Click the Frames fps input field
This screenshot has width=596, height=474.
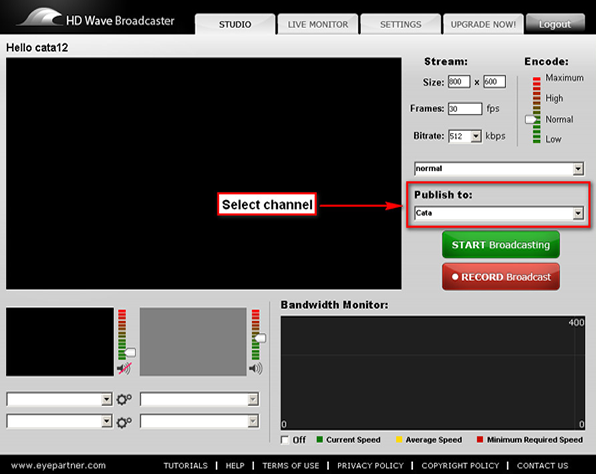point(465,109)
